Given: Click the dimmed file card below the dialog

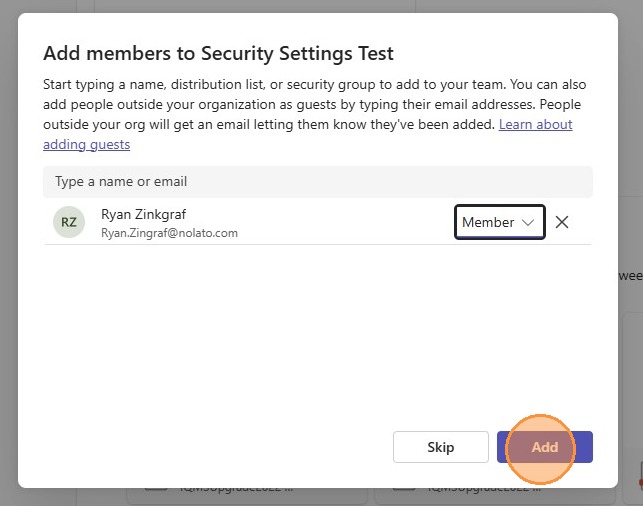Looking at the screenshot, I should (250, 496).
